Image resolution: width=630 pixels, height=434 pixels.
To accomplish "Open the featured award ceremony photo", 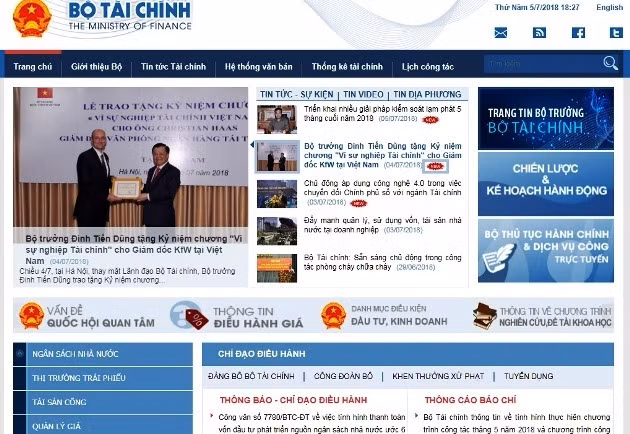I will pos(131,157).
